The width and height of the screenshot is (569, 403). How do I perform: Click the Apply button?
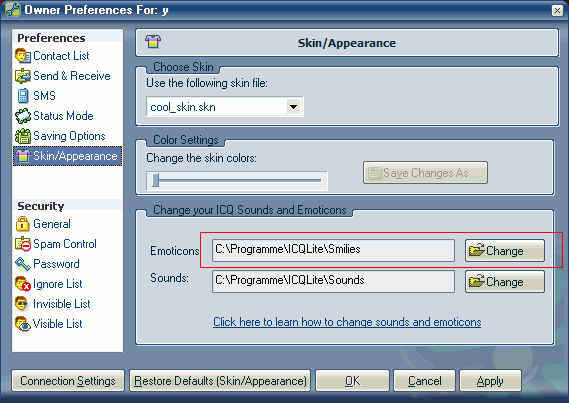490,381
